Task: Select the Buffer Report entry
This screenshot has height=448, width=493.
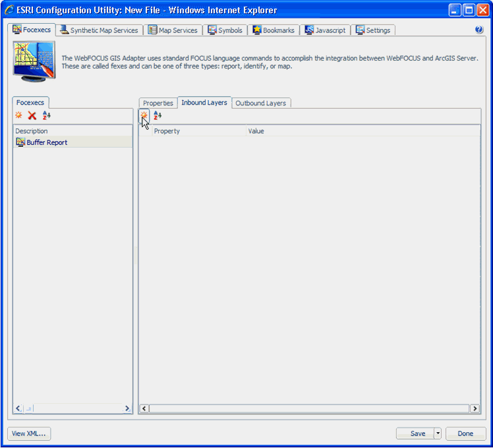Action: click(x=72, y=142)
